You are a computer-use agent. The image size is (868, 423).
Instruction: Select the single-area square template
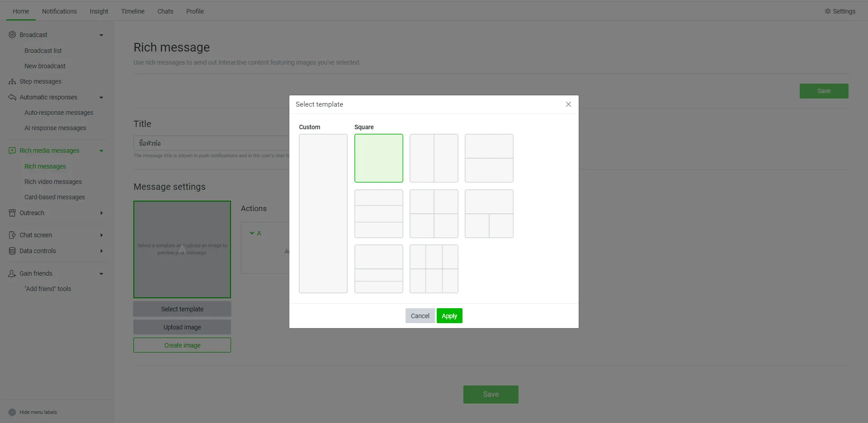point(378,158)
